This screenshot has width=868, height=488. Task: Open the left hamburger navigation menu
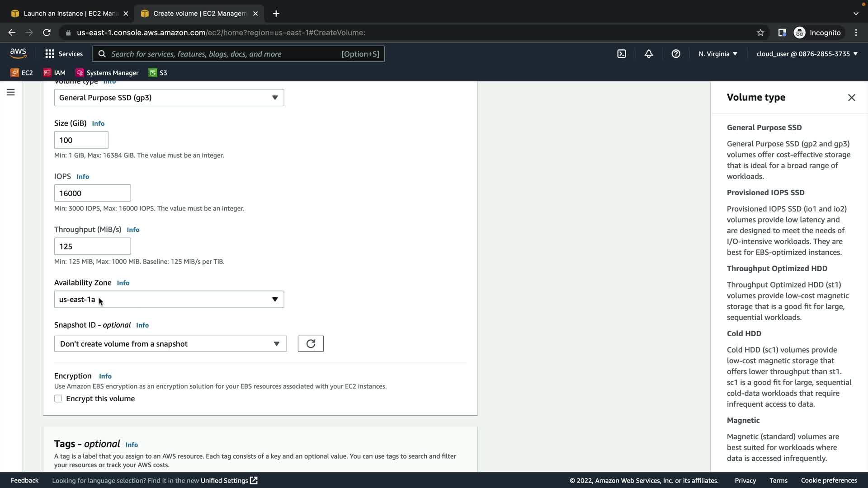(x=11, y=92)
